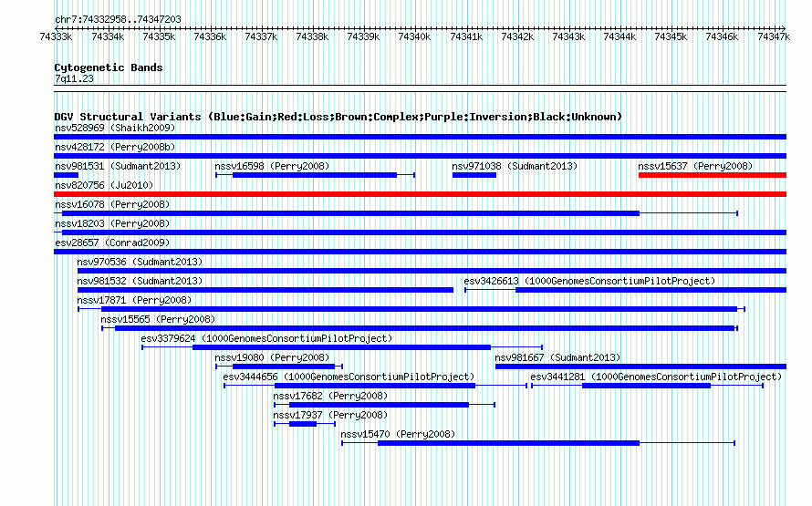The width and height of the screenshot is (812, 506).
Task: Open nssv17871 (Perry2008) label
Action: [x=134, y=300]
